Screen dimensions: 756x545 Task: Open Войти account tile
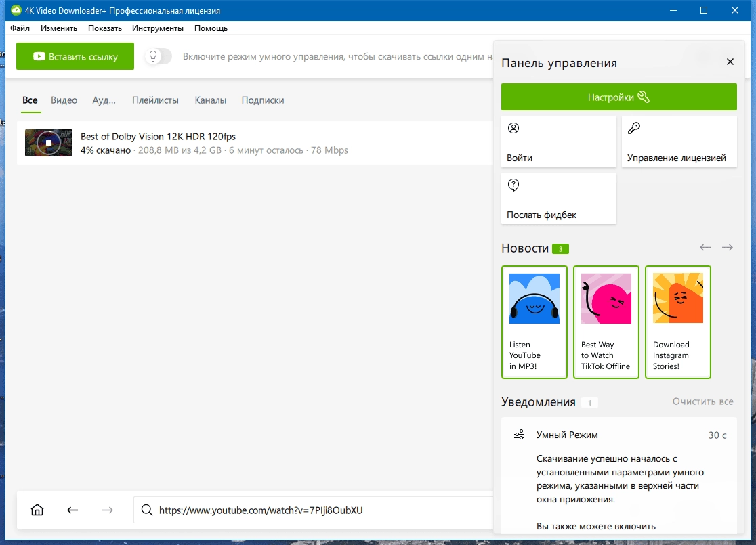coord(559,141)
